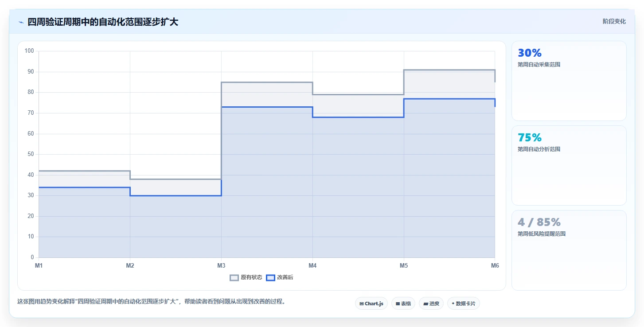Open the 75% 第周自动分析范围 card

[x=569, y=165]
